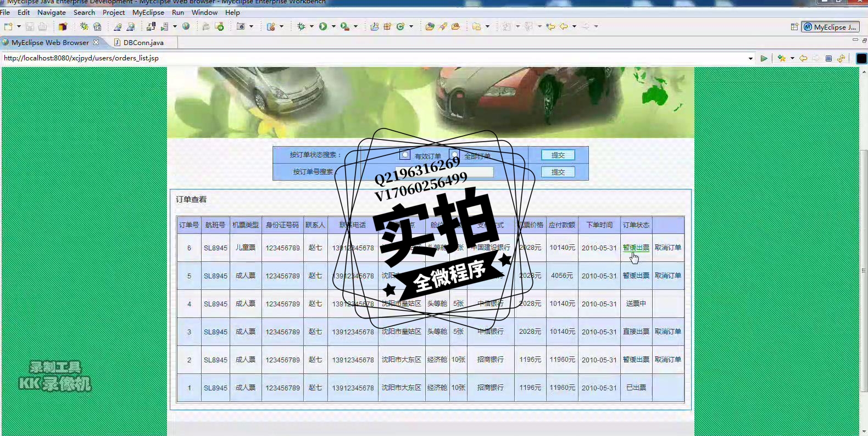Click the Save icon in the toolbar

coord(30,26)
